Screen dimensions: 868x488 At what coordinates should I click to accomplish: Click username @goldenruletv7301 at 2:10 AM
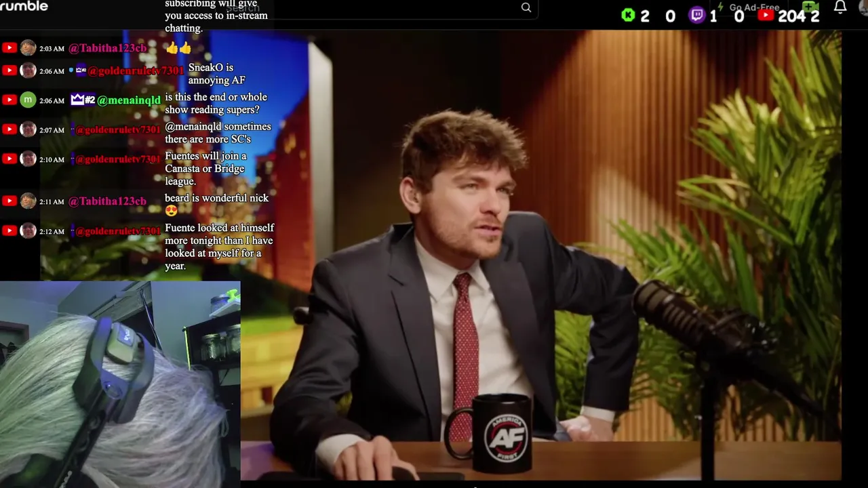click(x=118, y=159)
